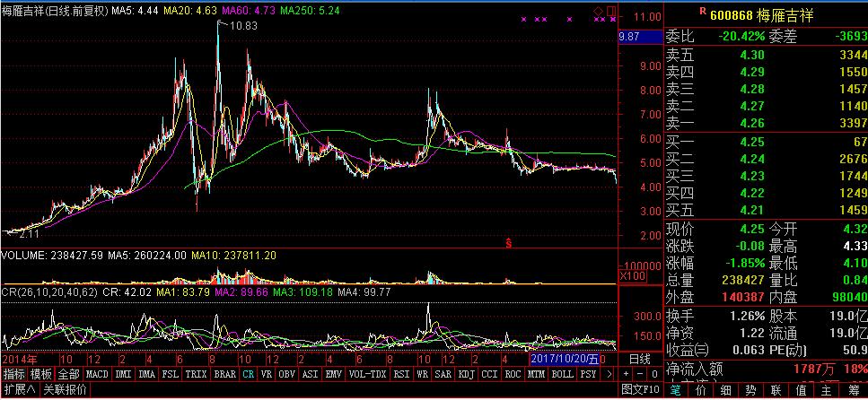
Task: Switch indicator to ROC
Action: 513,374
